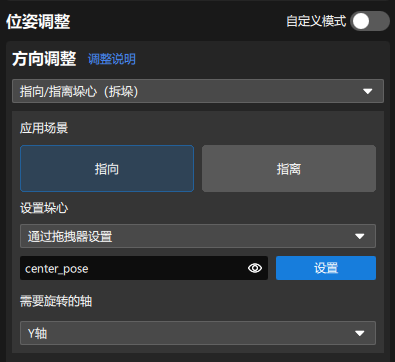Click the center_pose text in the pose field
The image size is (395, 362).
point(57,269)
